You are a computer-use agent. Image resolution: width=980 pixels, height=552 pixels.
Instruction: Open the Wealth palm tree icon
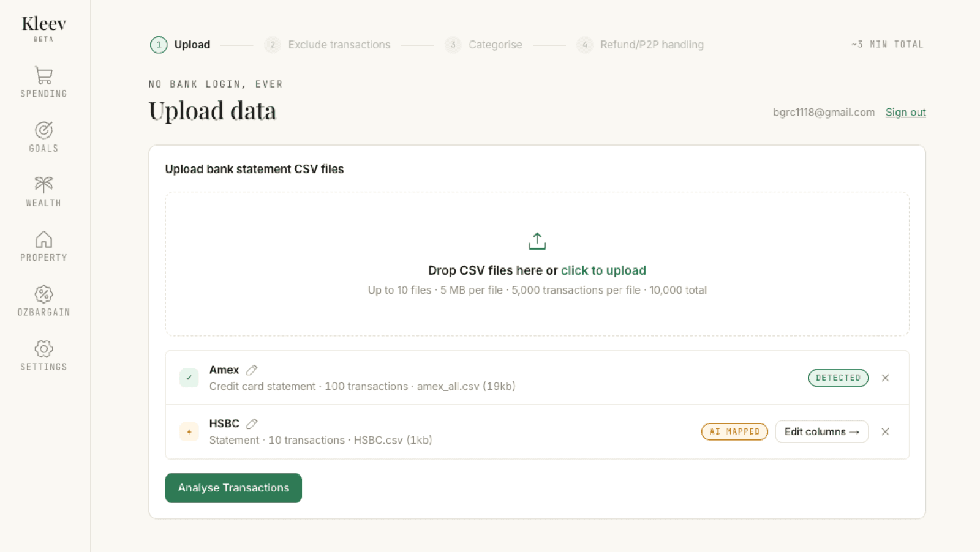43,184
